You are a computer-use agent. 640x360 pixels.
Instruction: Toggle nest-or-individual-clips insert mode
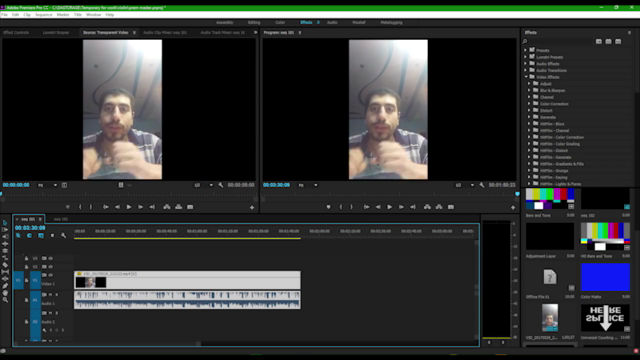point(18,236)
